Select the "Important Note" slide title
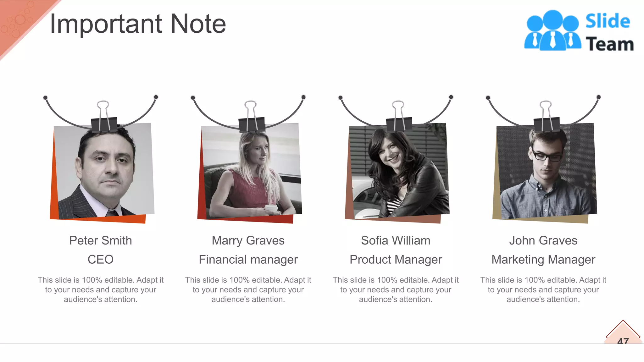 click(x=138, y=24)
